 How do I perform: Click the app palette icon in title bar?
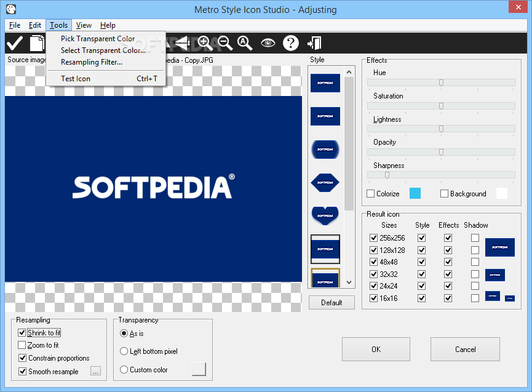pyautogui.click(x=11, y=9)
